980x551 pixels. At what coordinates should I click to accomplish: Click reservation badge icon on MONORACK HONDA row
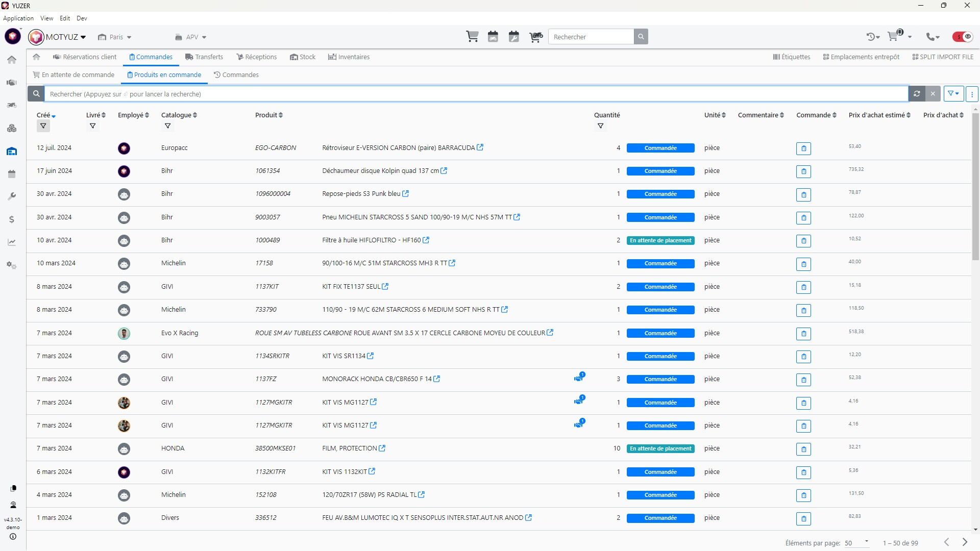pos(579,379)
